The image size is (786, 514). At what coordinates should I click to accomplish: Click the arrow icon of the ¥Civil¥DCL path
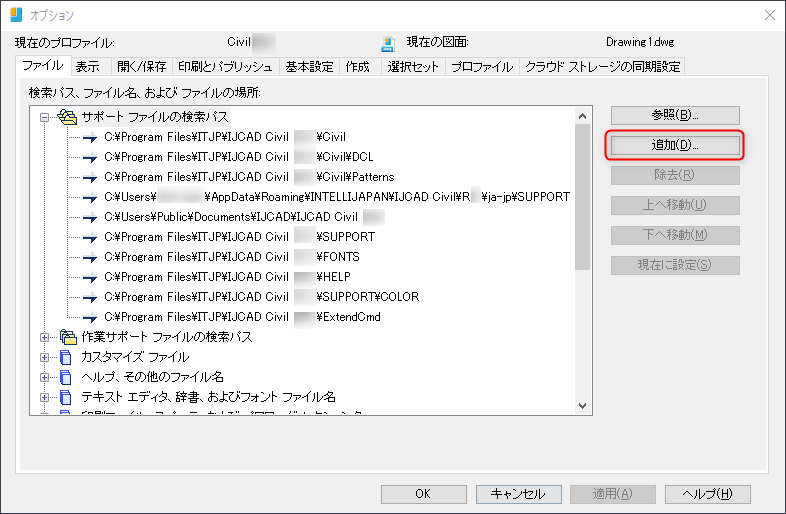pos(90,157)
